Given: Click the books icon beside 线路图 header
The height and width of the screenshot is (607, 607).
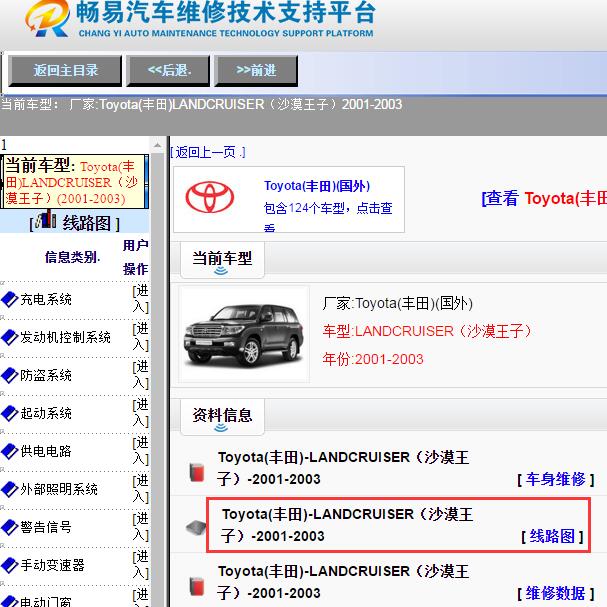Looking at the screenshot, I should coord(45,219).
